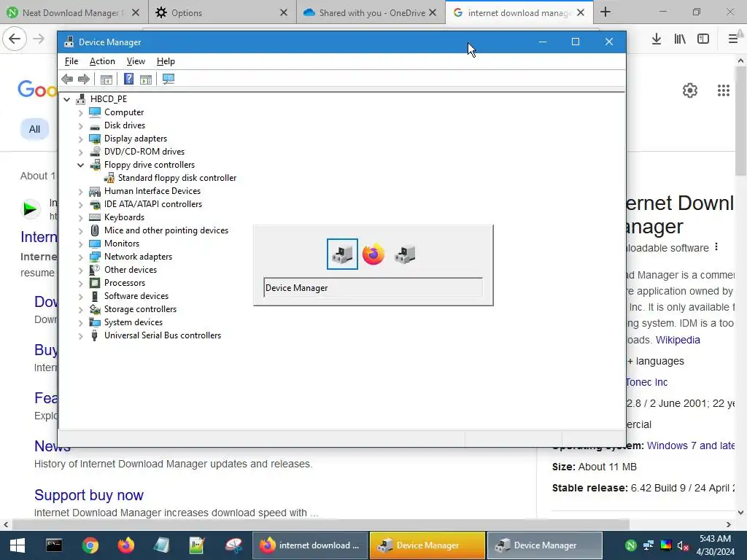Open the Firefox downloads arrow icon
The width and height of the screenshot is (747, 560).
tap(656, 39)
